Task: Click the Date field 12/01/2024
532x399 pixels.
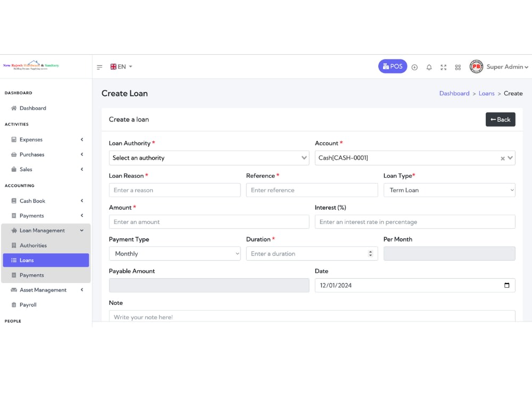Action: (x=415, y=285)
